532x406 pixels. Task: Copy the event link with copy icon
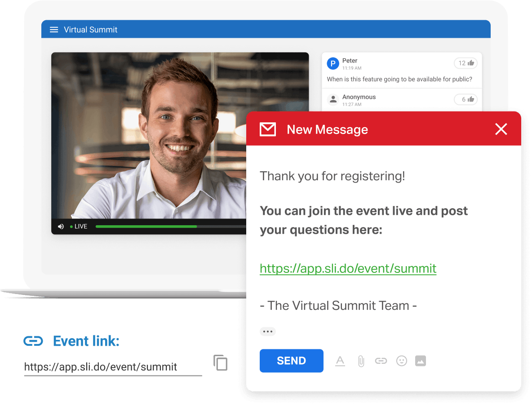click(220, 363)
